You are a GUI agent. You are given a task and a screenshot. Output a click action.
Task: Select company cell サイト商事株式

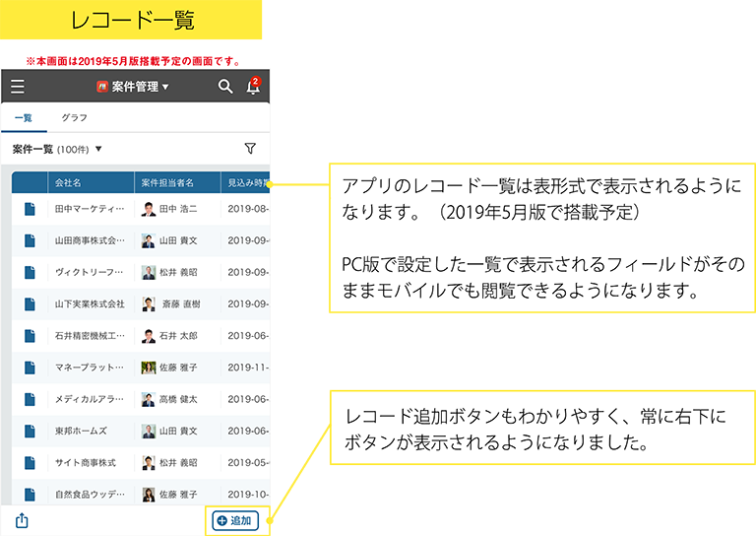pyautogui.click(x=92, y=463)
